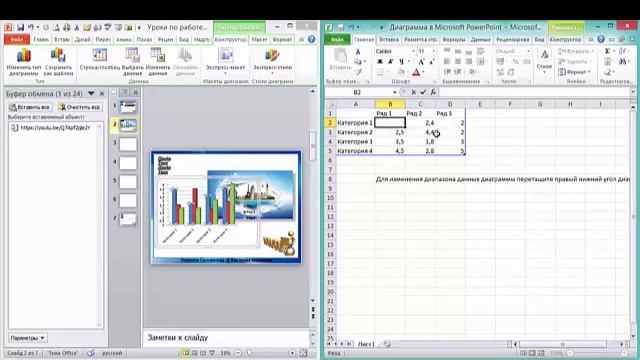Click Вставить все button in Clipboard pane

[x=30, y=107]
